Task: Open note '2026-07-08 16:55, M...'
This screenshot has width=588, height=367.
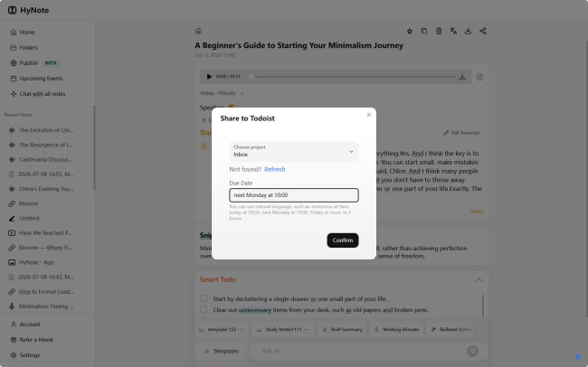Action: click(x=42, y=174)
